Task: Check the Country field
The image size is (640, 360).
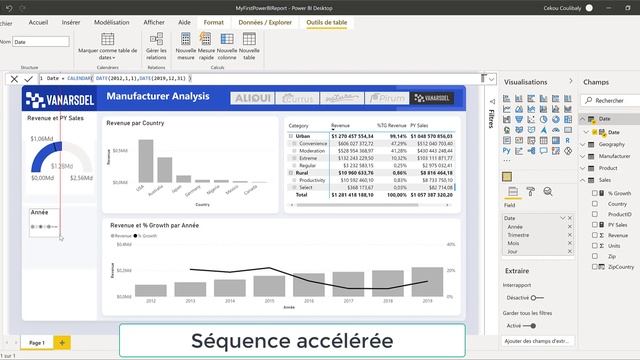Action: (595, 204)
